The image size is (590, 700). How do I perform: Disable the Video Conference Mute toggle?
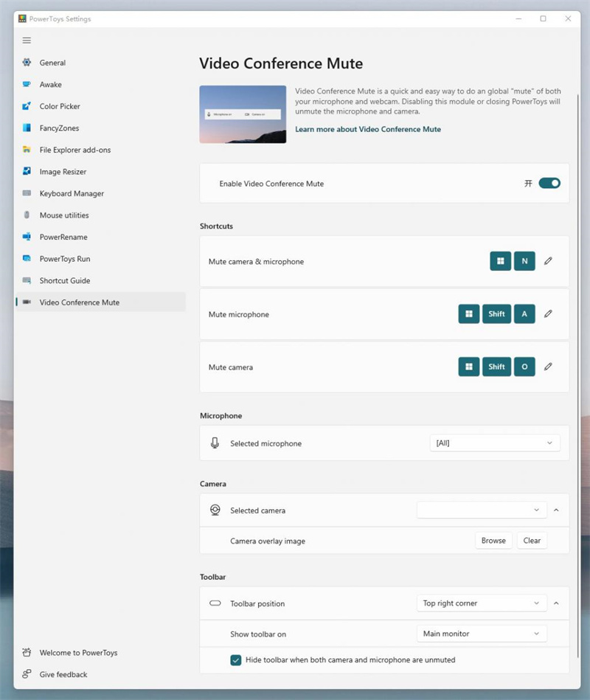click(x=549, y=183)
